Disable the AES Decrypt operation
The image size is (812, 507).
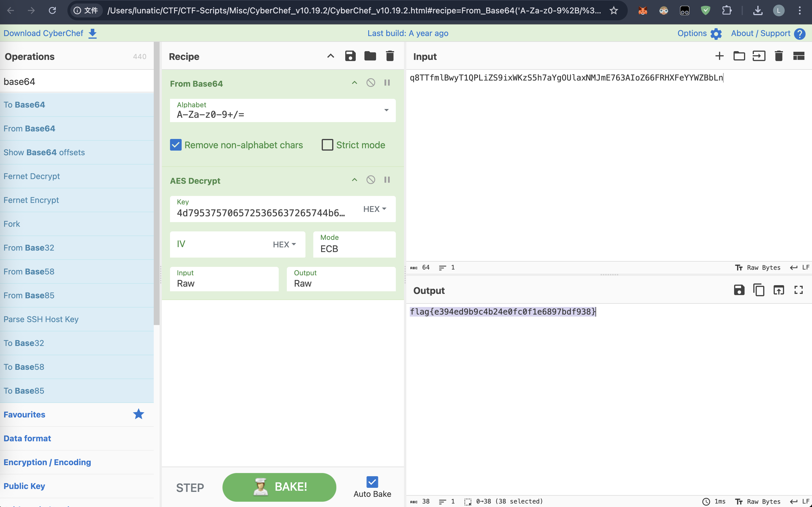pyautogui.click(x=371, y=180)
